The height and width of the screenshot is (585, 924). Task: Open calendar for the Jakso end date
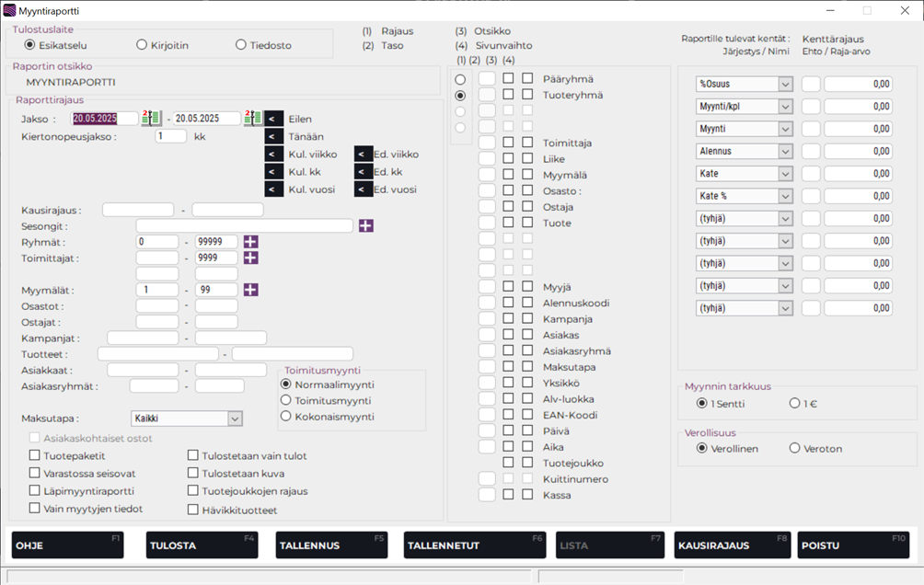tap(253, 119)
